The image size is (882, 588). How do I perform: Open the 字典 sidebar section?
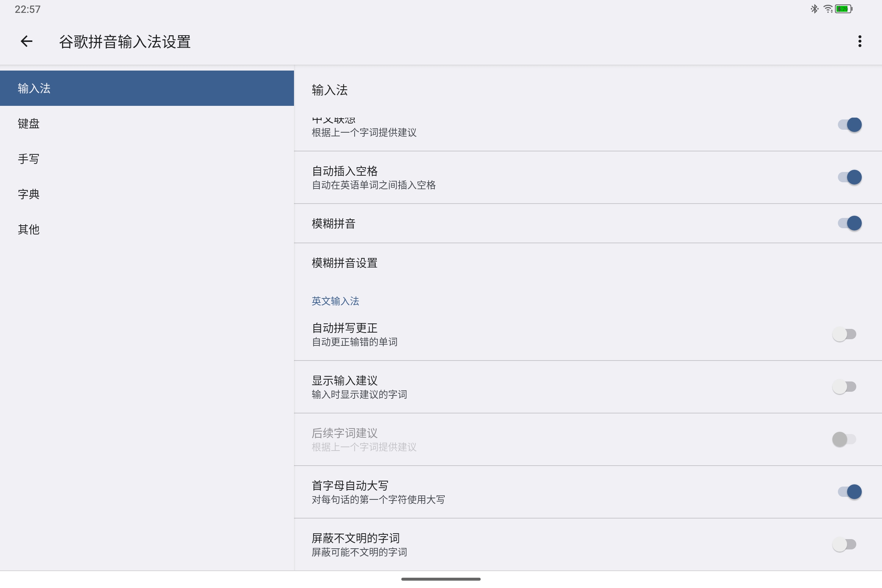pyautogui.click(x=147, y=194)
